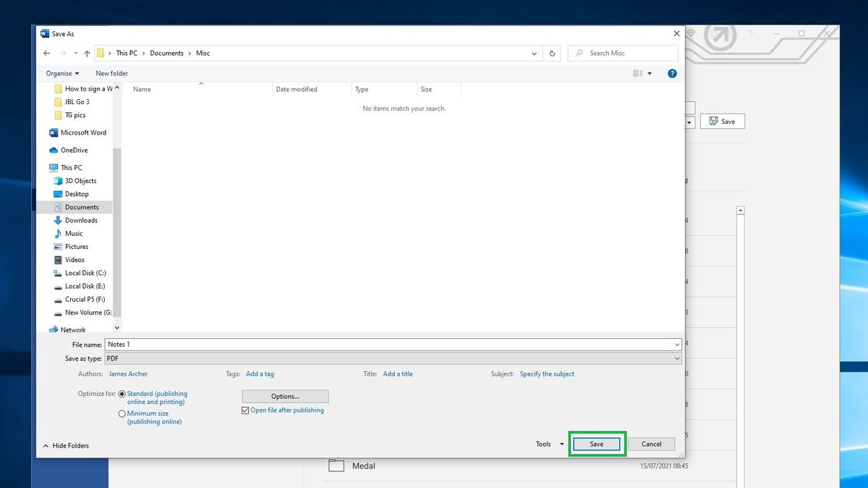Screen dimensions: 868x488
Task: Open the address bar location dropdown
Action: pos(535,53)
